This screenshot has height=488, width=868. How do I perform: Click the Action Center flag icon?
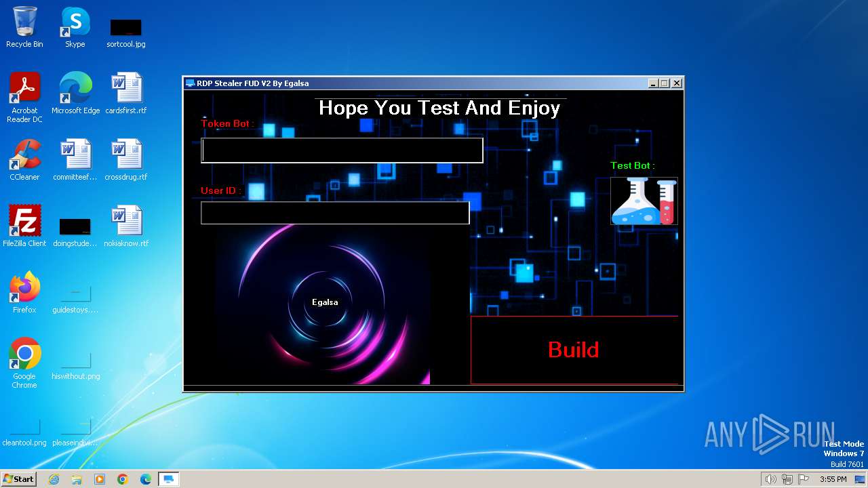(x=804, y=479)
